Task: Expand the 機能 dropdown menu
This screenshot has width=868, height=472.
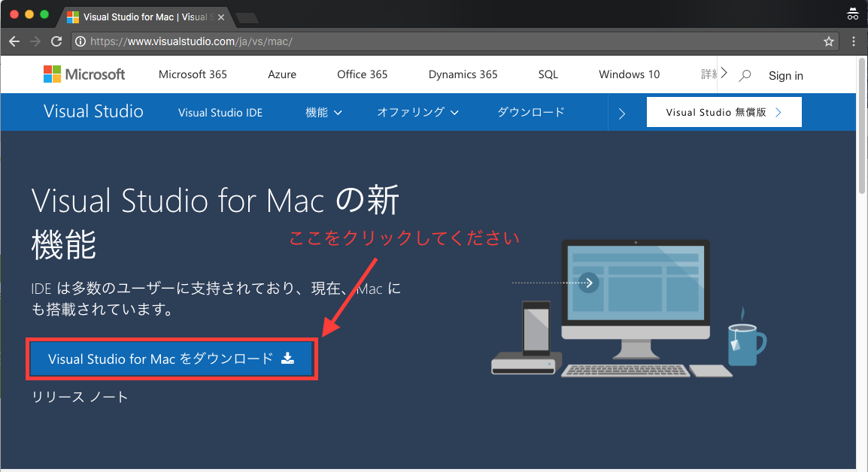Action: pos(323,113)
